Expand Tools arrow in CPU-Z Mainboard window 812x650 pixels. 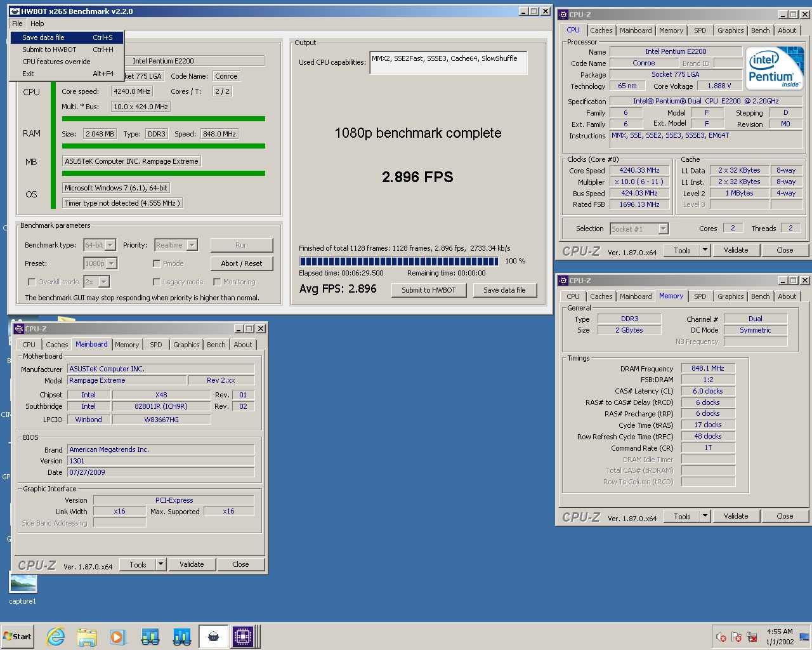coord(160,564)
